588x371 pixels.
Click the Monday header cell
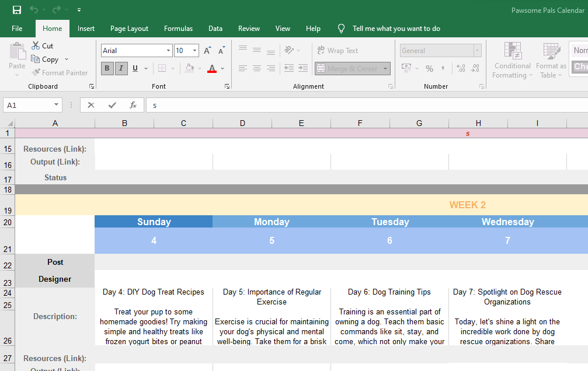pos(272,222)
